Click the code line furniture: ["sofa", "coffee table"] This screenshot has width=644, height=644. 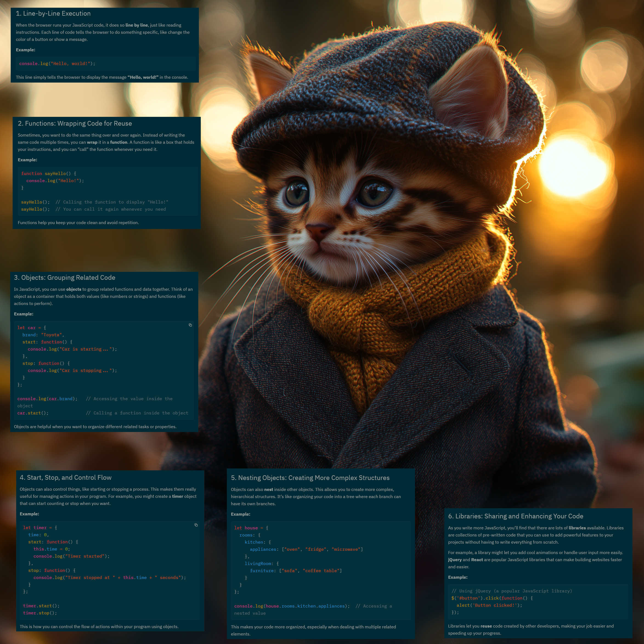coord(296,571)
